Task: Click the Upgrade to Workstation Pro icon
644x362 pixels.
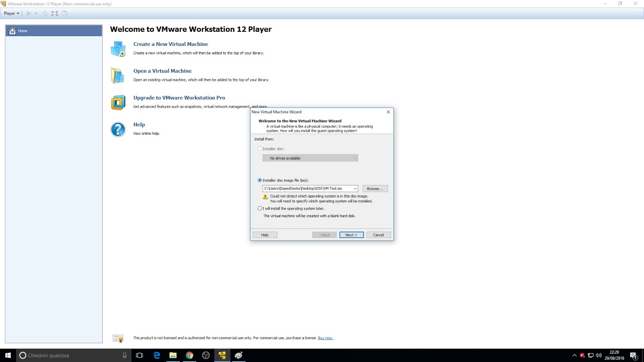Action: click(118, 103)
